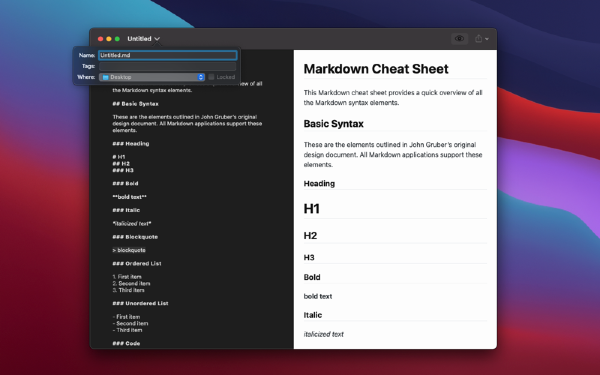Click the small arrow beside the Share icon
This screenshot has width=600, height=375.
pyautogui.click(x=487, y=39)
